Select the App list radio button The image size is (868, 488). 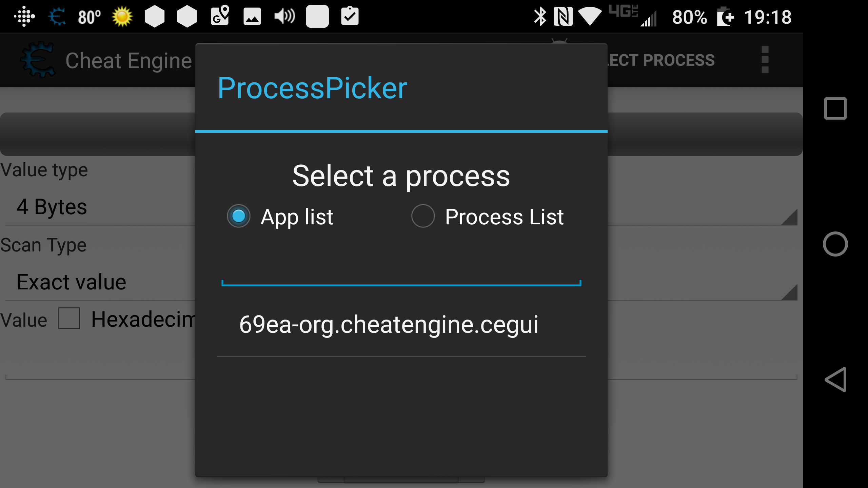click(x=238, y=216)
